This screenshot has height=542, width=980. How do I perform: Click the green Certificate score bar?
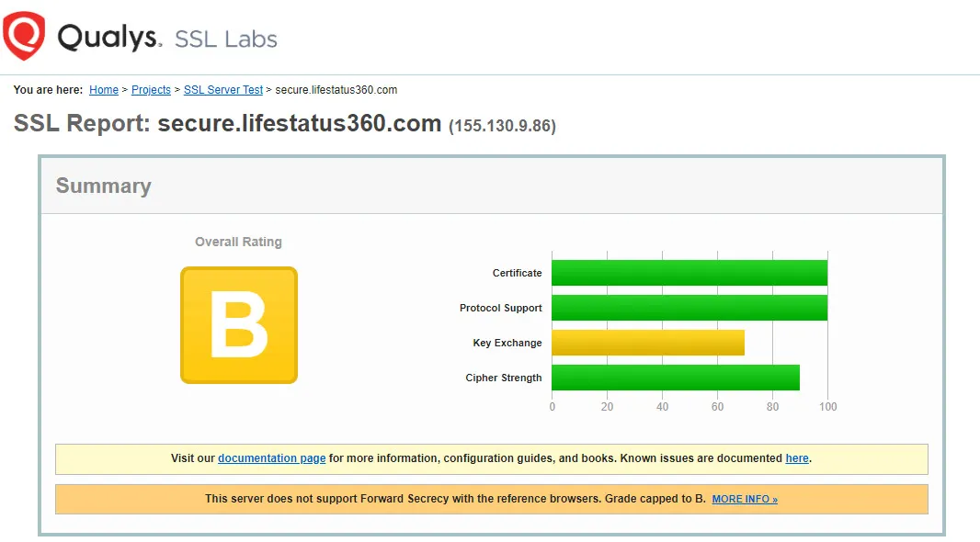(689, 273)
